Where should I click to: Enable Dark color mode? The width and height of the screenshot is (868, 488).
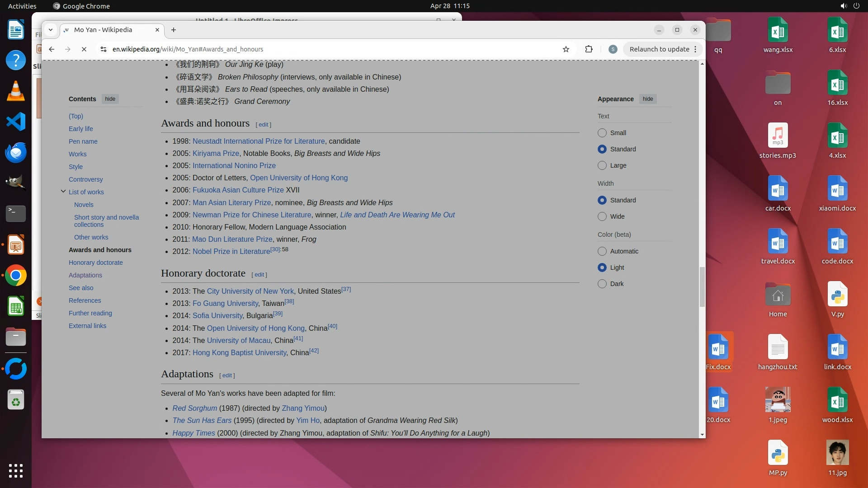point(602,284)
